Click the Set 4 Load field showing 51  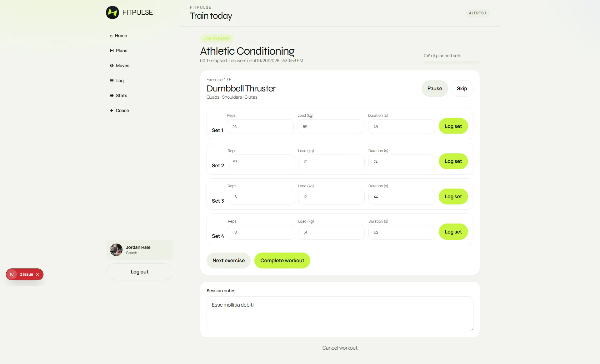coord(331,232)
